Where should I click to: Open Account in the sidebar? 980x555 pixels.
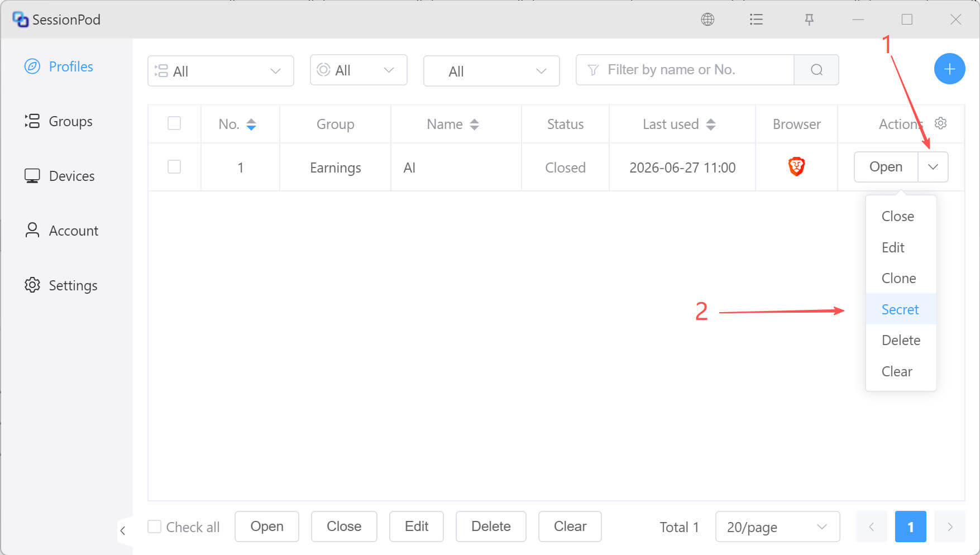tap(61, 231)
